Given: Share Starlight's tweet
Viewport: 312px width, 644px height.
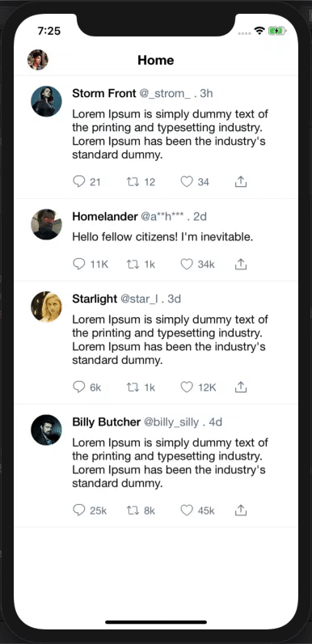Looking at the screenshot, I should [x=241, y=387].
